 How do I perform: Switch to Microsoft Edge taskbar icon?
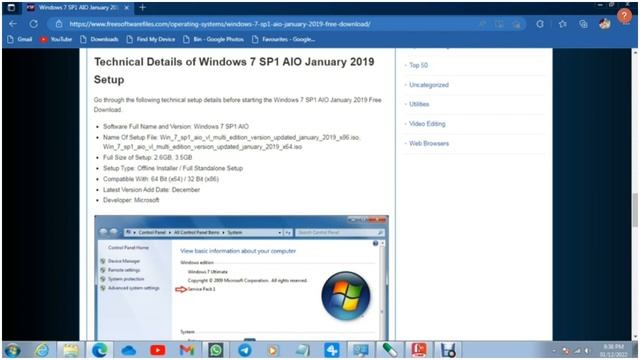(100, 350)
